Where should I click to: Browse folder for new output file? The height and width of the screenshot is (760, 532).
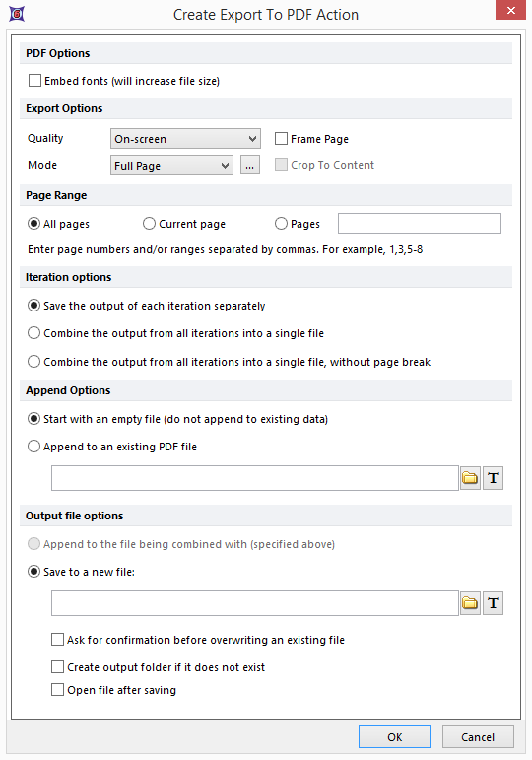tap(470, 603)
